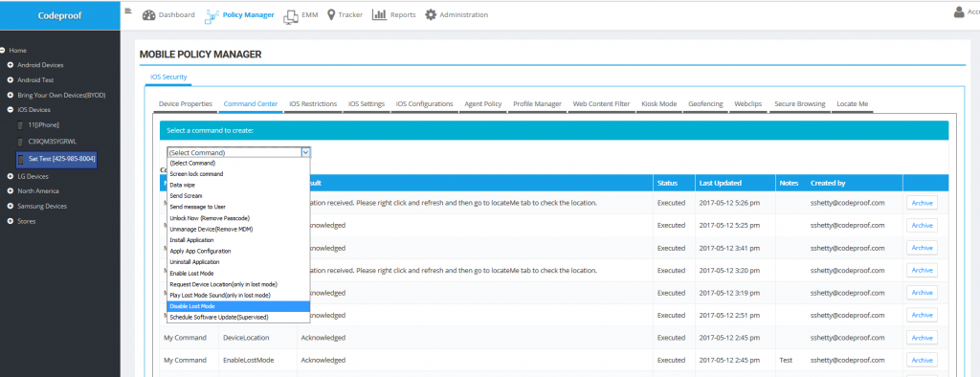980x377 pixels.
Task: Click the account user icon
Action: coord(959,11)
